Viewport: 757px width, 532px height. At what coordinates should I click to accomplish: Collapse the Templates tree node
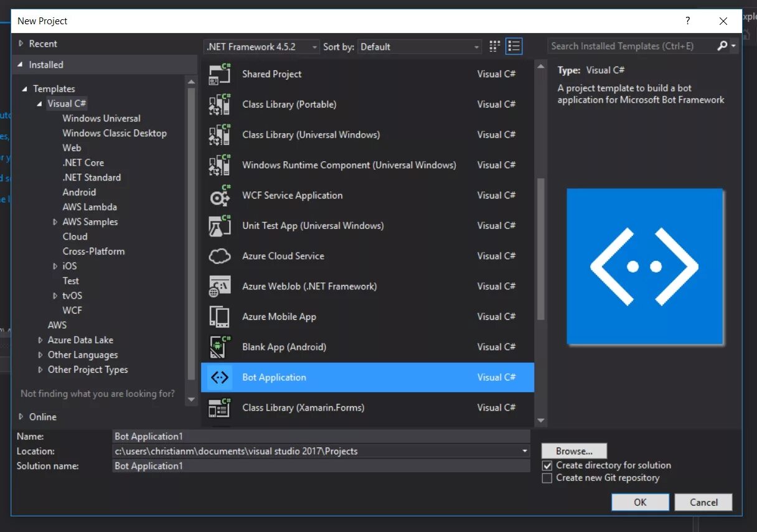click(x=25, y=89)
